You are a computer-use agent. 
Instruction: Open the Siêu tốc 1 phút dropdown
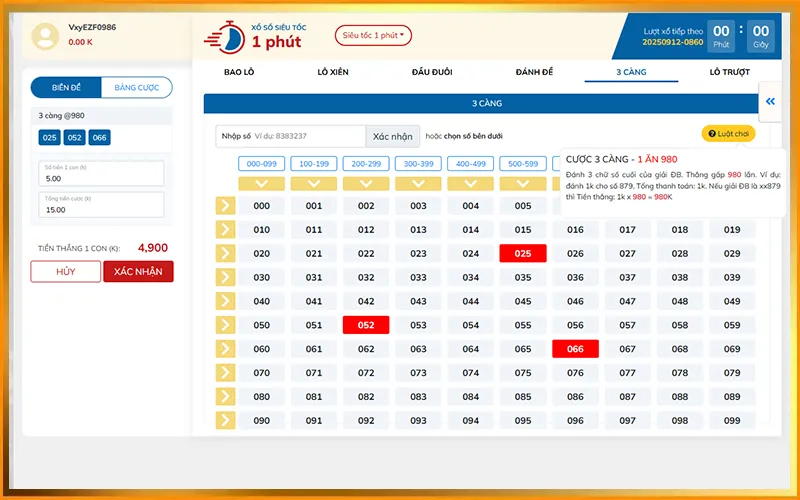pos(373,35)
